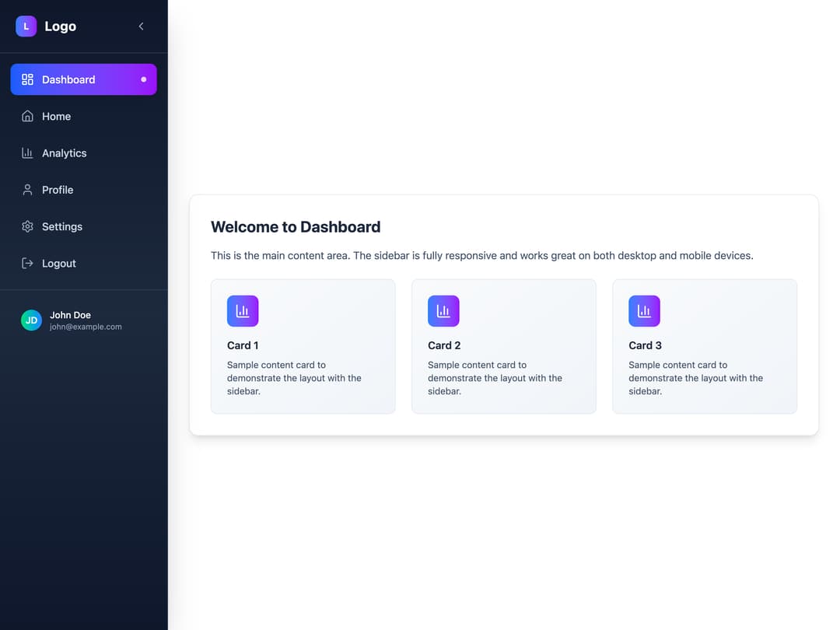Click the JD user avatar

click(31, 320)
